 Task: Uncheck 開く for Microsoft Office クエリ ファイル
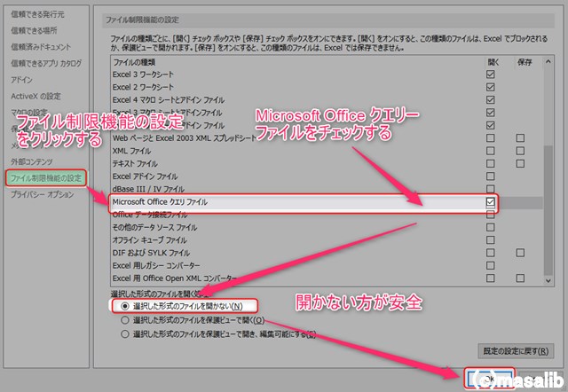490,201
